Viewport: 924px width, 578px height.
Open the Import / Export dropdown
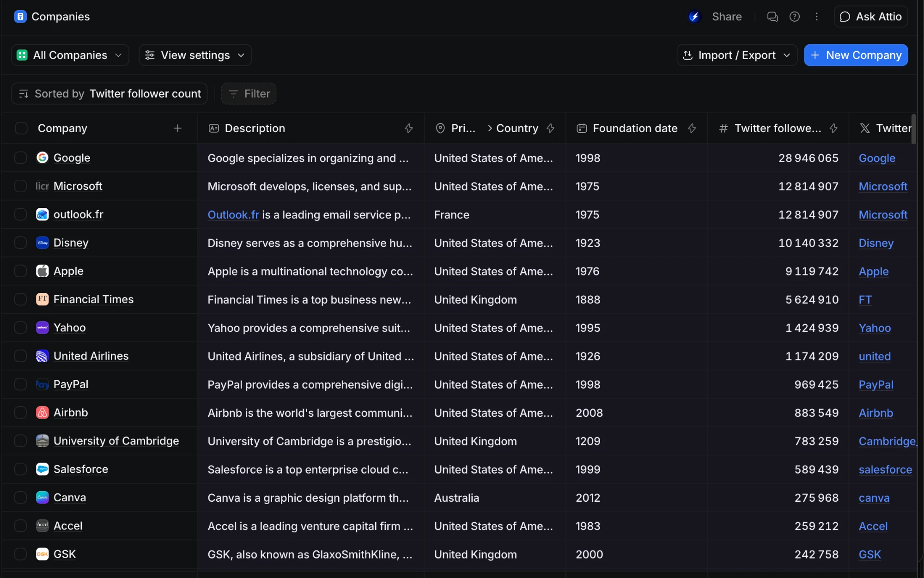pos(737,55)
